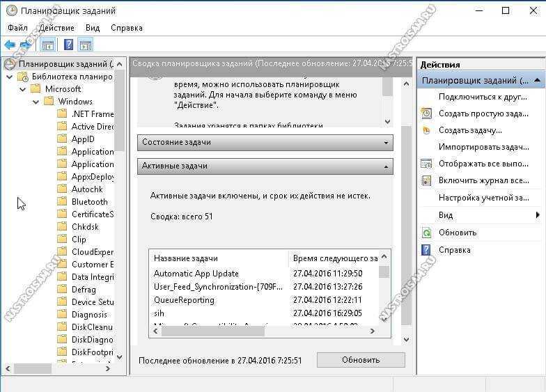The image size is (546, 392).
Task: Click 'Подключиться к другому компьютеру' action
Action: (x=483, y=97)
